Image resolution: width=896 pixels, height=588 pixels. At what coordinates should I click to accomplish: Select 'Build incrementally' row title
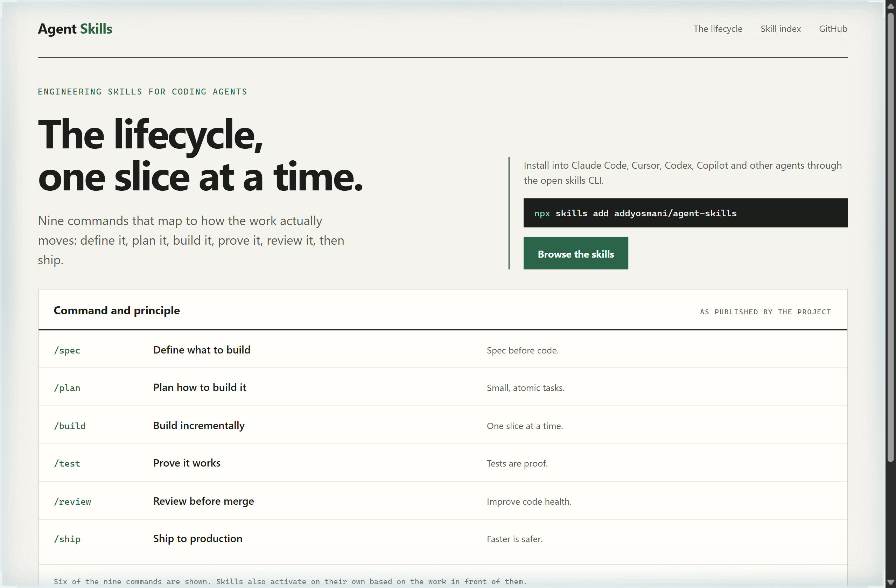199,426
